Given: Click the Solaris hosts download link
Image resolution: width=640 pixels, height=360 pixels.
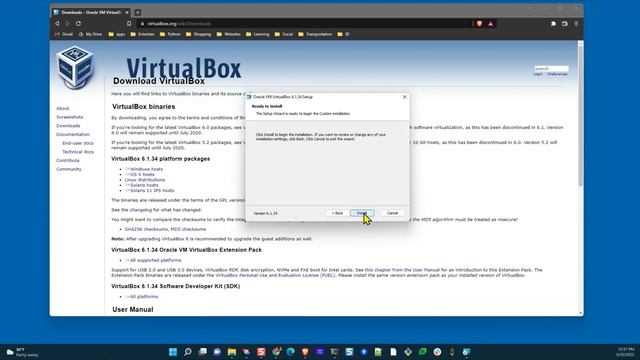Looking at the screenshot, I should 142,185.
